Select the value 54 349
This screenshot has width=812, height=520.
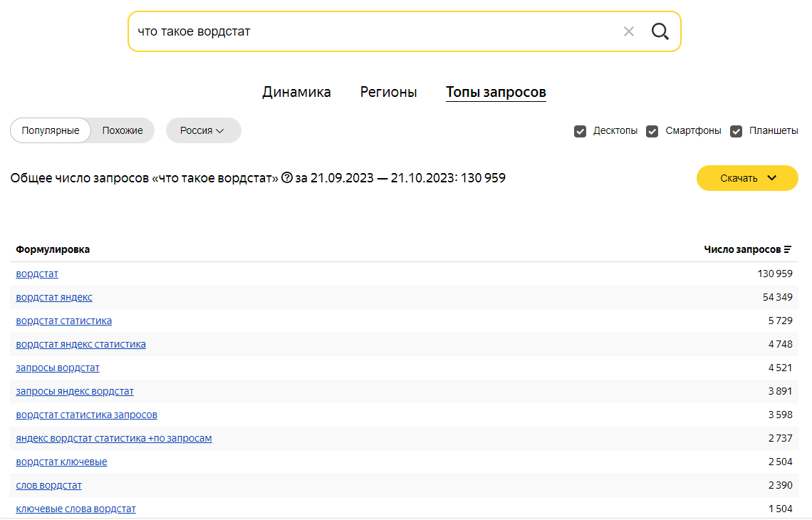777,297
